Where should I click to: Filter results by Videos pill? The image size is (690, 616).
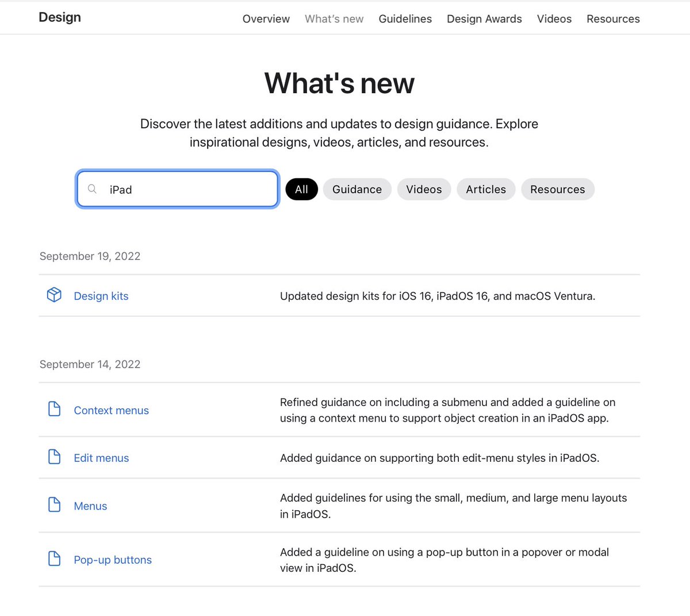(424, 189)
